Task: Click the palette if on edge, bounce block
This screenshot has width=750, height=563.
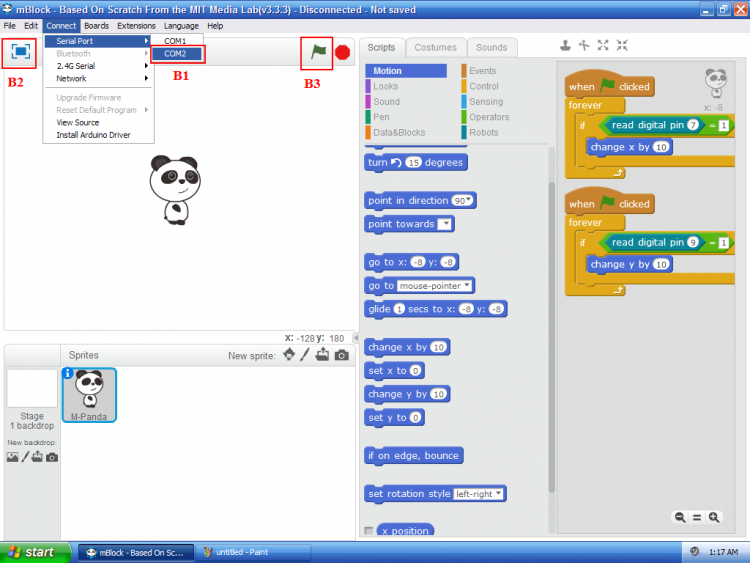Action: pos(414,455)
